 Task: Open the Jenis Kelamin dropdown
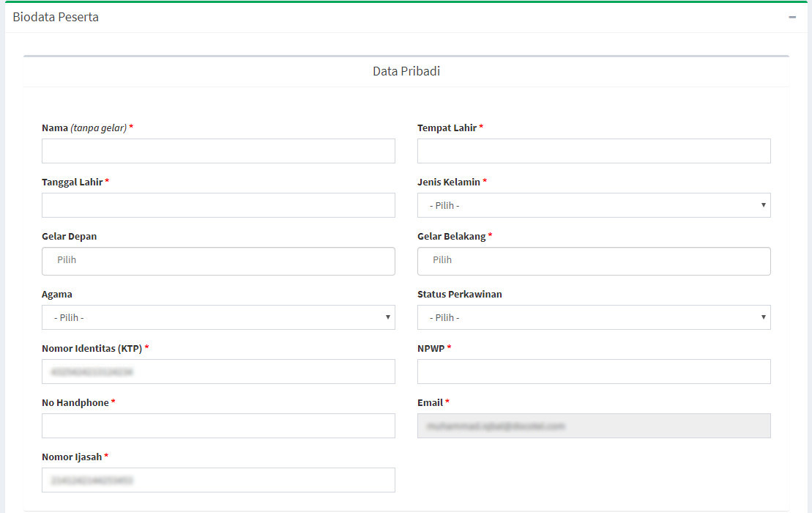click(593, 205)
